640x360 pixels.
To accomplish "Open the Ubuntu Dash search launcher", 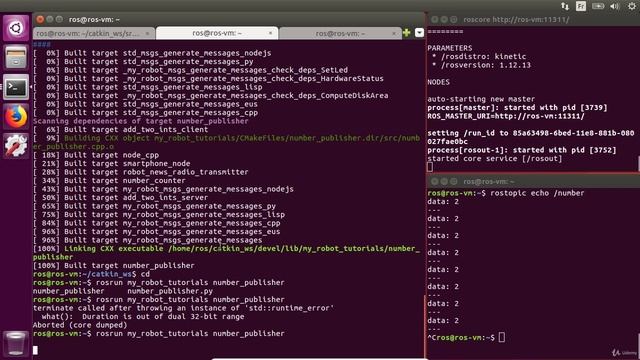I will pos(16,28).
